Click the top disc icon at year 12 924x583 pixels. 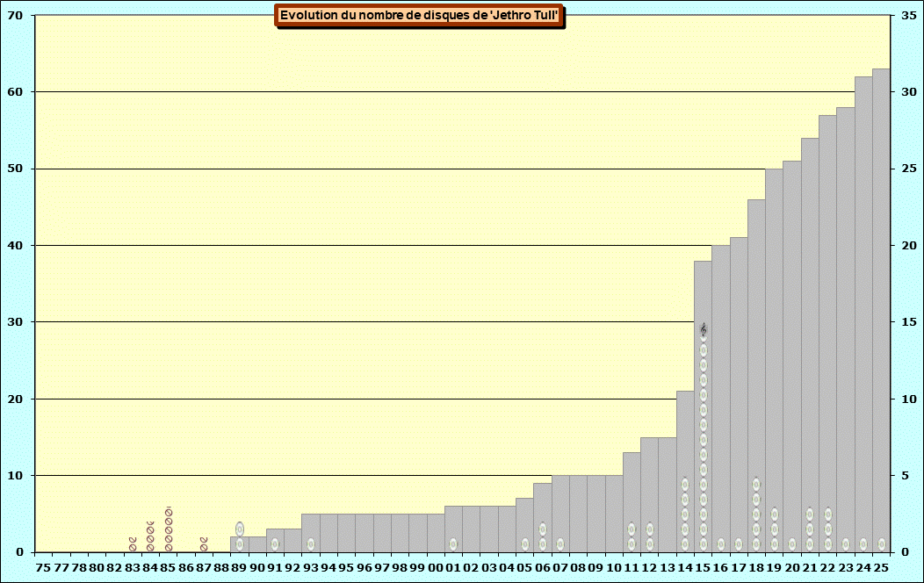(x=649, y=529)
